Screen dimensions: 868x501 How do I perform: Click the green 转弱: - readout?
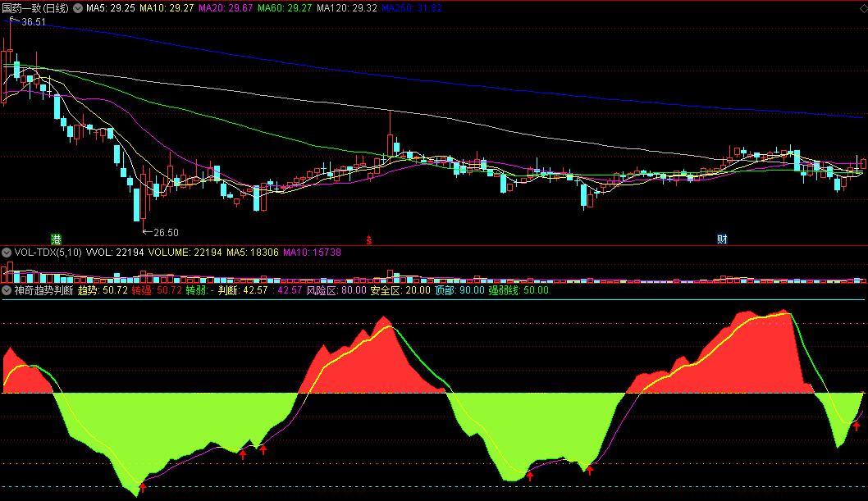[x=200, y=290]
